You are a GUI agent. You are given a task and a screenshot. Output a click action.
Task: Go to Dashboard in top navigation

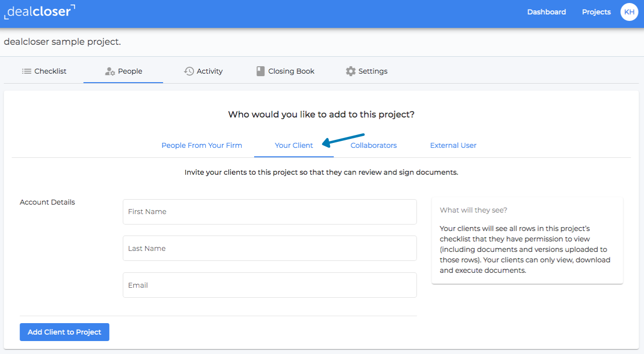click(547, 12)
